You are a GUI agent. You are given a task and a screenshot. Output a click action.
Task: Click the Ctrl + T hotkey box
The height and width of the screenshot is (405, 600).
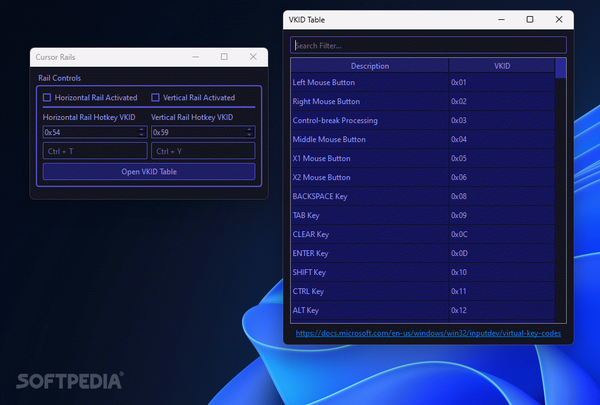pos(95,151)
